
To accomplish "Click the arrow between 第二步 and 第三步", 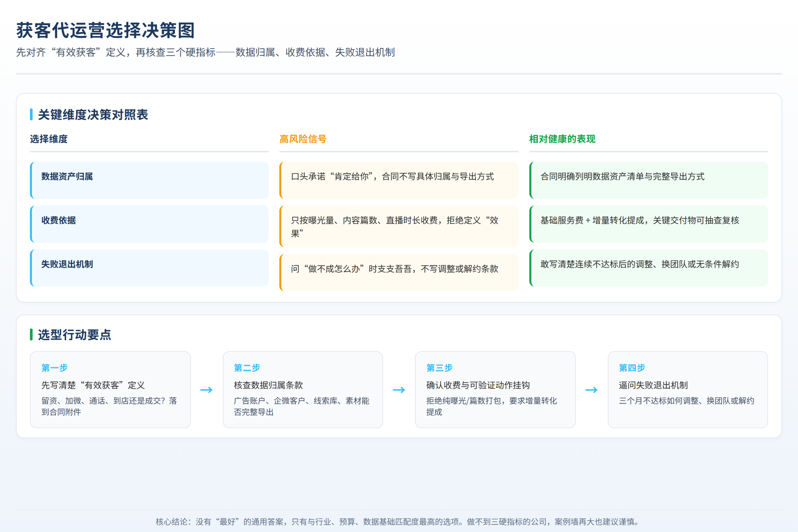I will tap(399, 390).
